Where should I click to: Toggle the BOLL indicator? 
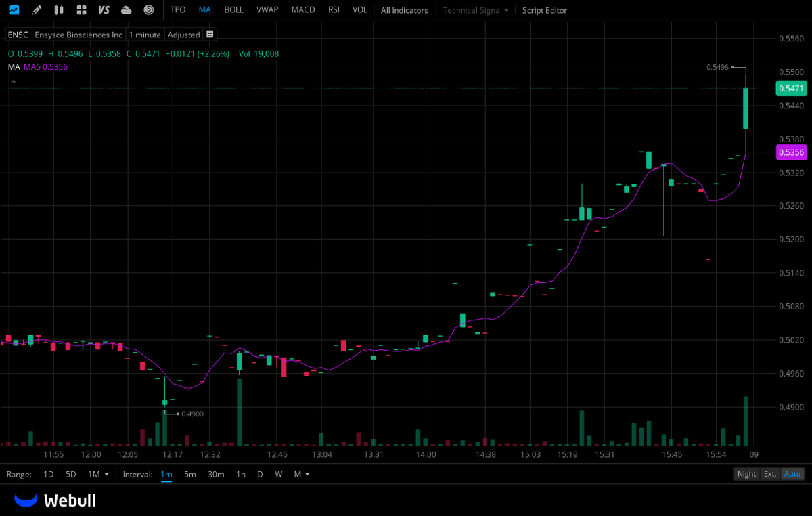[x=234, y=10]
